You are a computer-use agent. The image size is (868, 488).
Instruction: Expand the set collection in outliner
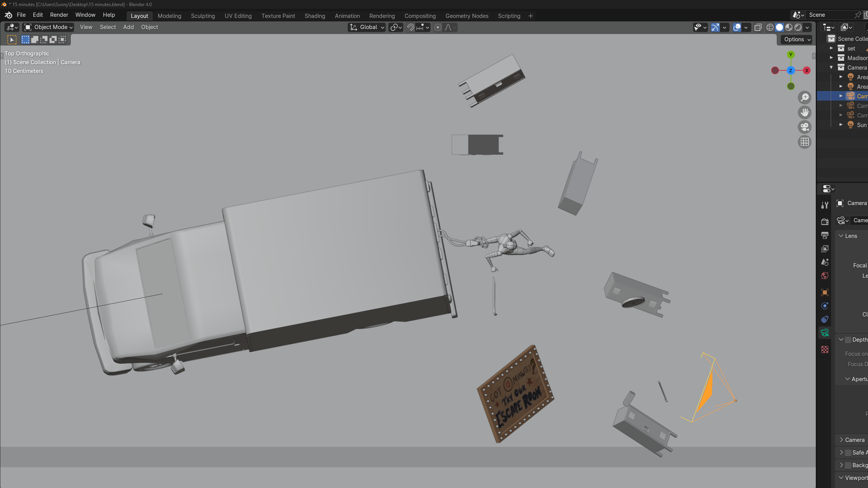(x=831, y=48)
